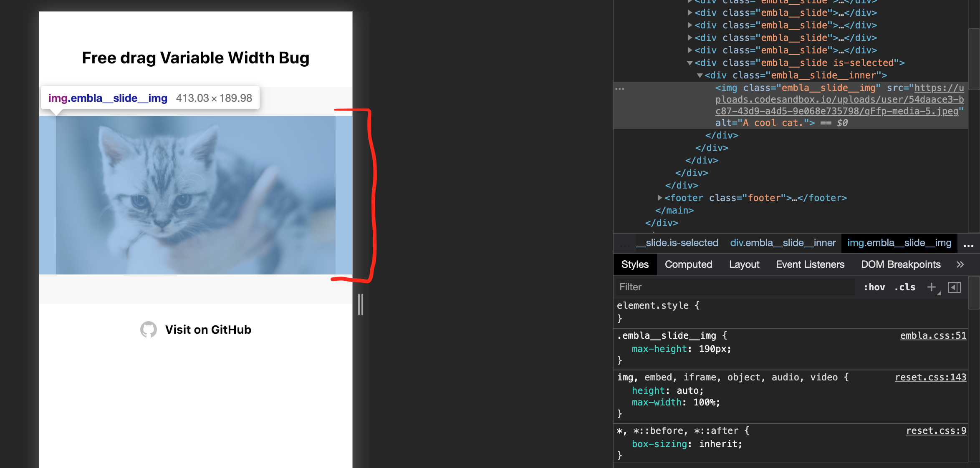The height and width of the screenshot is (468, 980).
Task: Collapse the div.embla__slide.is-selected node
Action: (689, 63)
